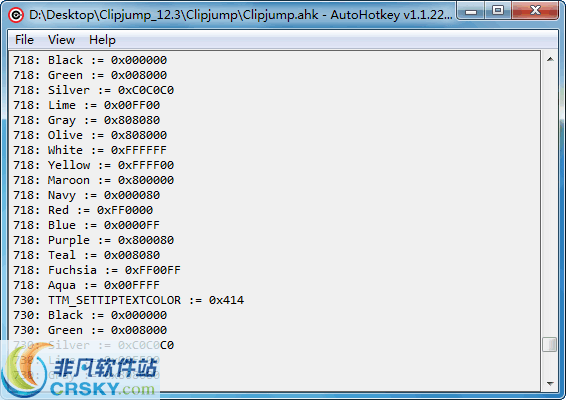Click line '718: Navy := 0x000080'
This screenshot has width=566, height=400.
click(x=87, y=195)
